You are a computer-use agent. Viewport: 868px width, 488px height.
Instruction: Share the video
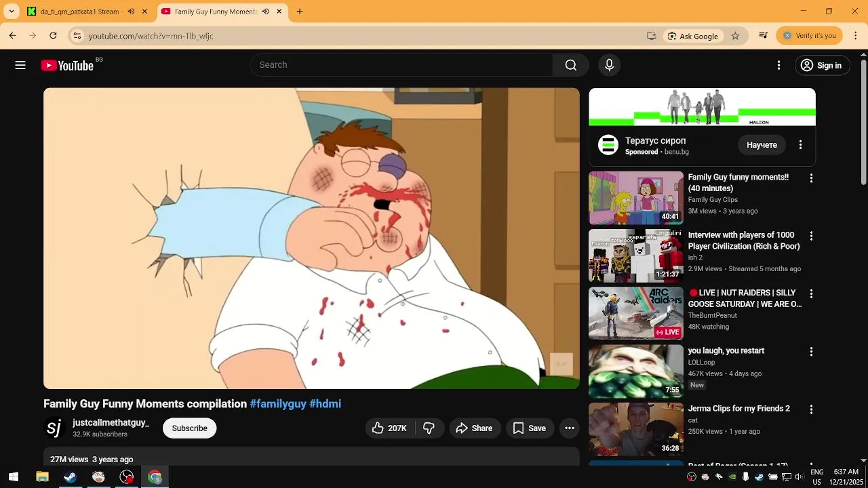pos(474,428)
